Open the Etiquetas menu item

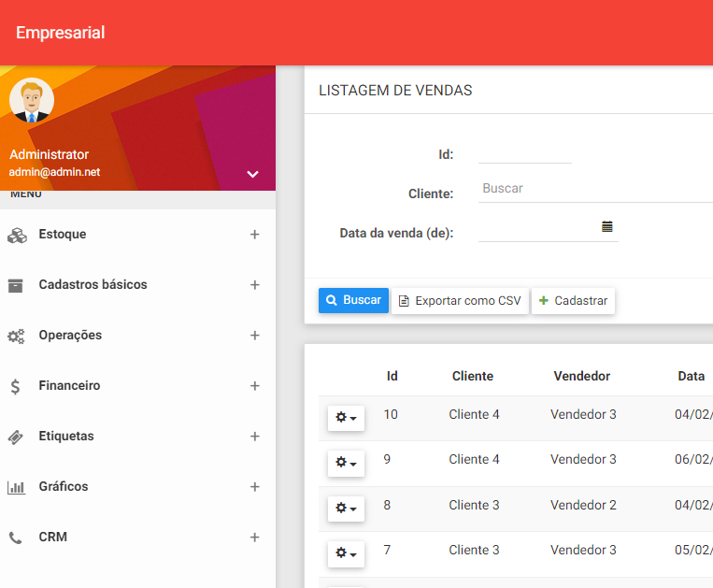pos(137,437)
